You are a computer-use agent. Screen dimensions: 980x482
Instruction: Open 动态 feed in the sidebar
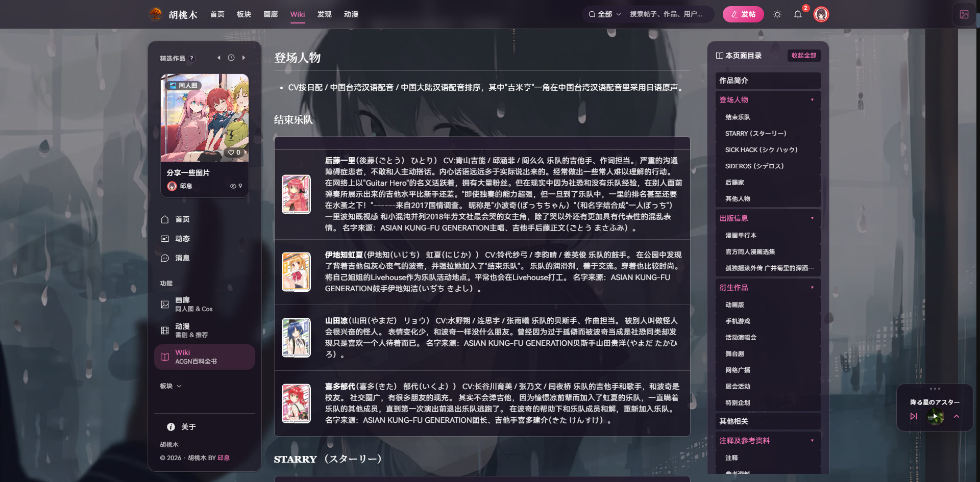coord(204,239)
